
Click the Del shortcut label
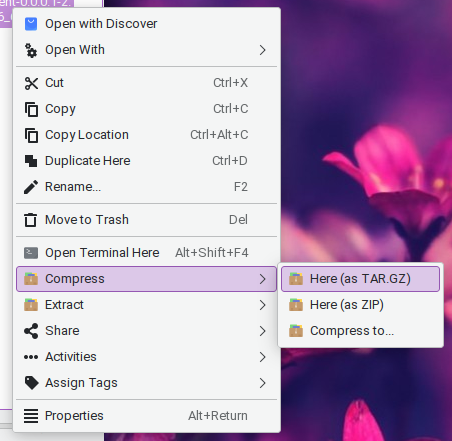click(x=238, y=220)
